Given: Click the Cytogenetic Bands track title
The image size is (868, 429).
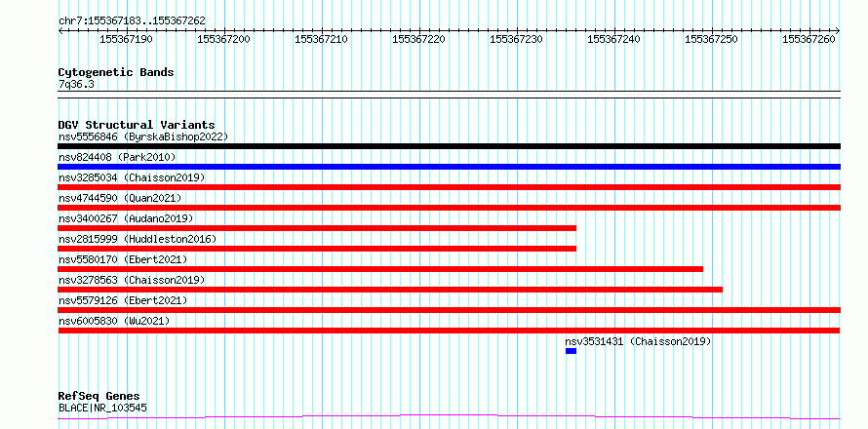Looking at the screenshot, I should click(x=116, y=72).
